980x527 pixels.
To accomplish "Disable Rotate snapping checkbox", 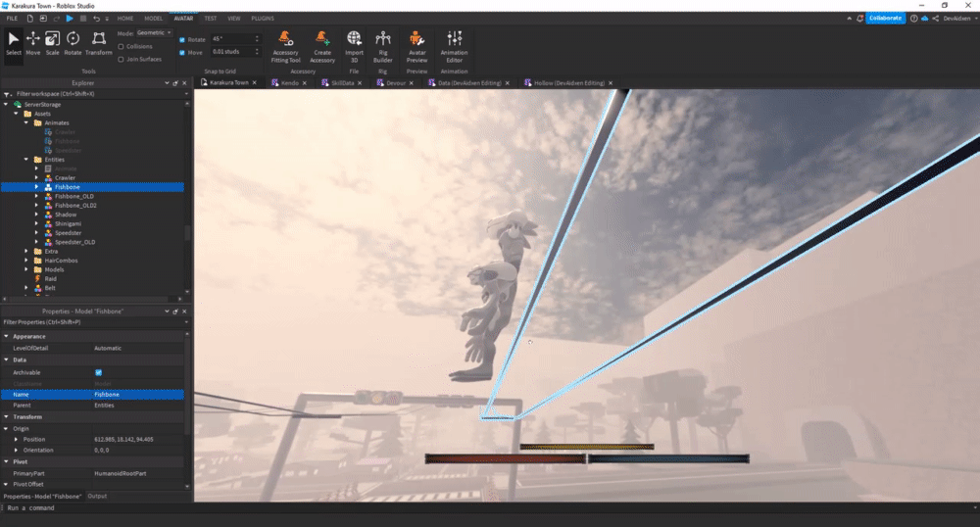I will click(182, 39).
